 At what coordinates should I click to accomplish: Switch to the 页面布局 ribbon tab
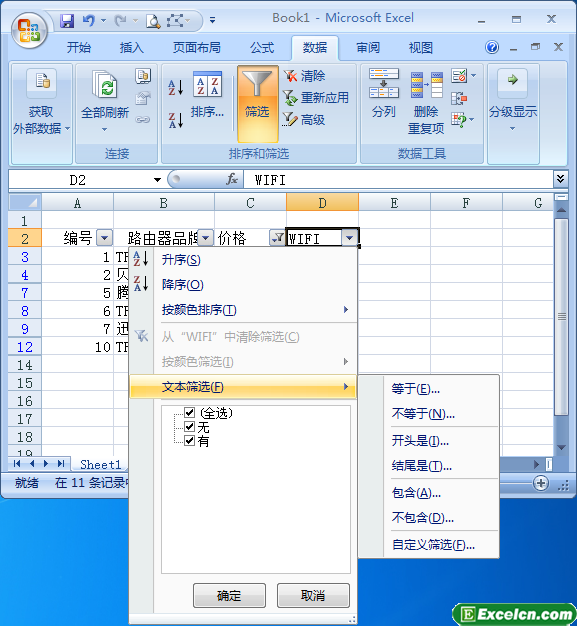coord(196,48)
